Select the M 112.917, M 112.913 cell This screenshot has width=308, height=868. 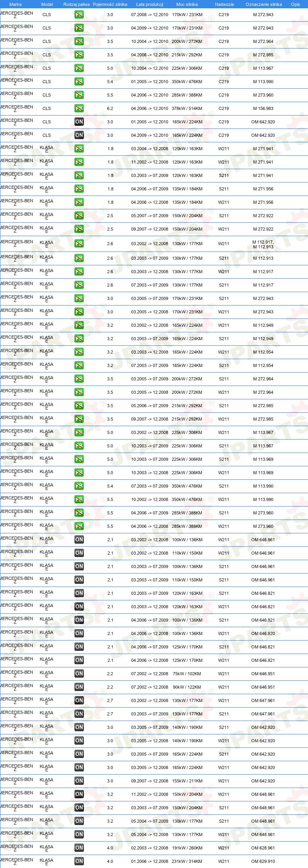[263, 244]
